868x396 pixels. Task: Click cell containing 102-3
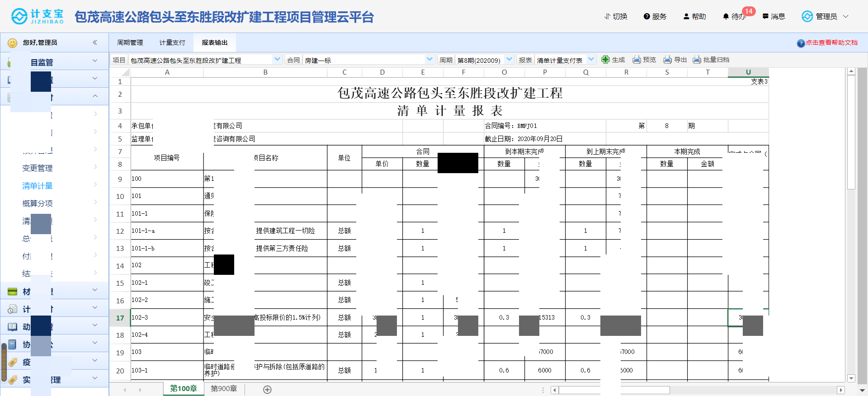tap(167, 318)
